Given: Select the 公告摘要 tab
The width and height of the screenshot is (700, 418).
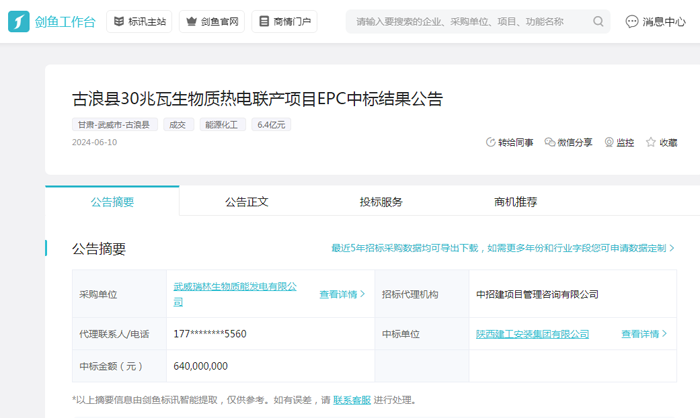Looking at the screenshot, I should click(x=112, y=202).
